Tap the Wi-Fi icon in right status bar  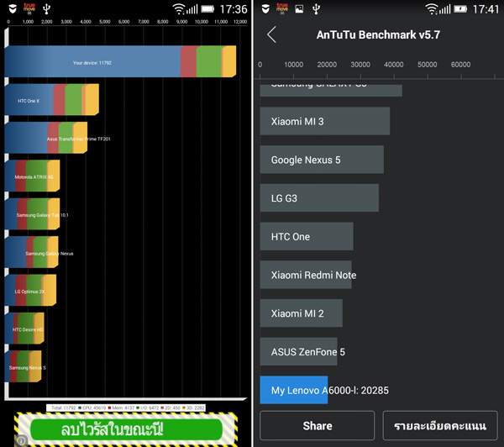(x=432, y=9)
